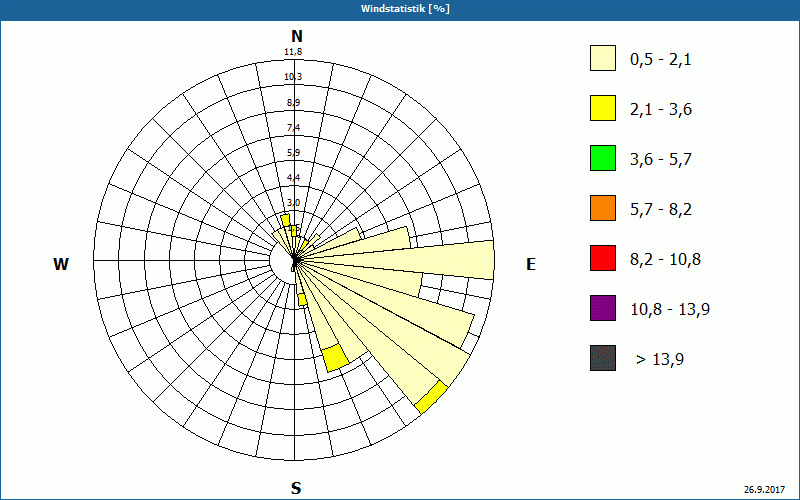Click the 8,9 radial axis value
This screenshot has width=800, height=500.
[x=293, y=103]
